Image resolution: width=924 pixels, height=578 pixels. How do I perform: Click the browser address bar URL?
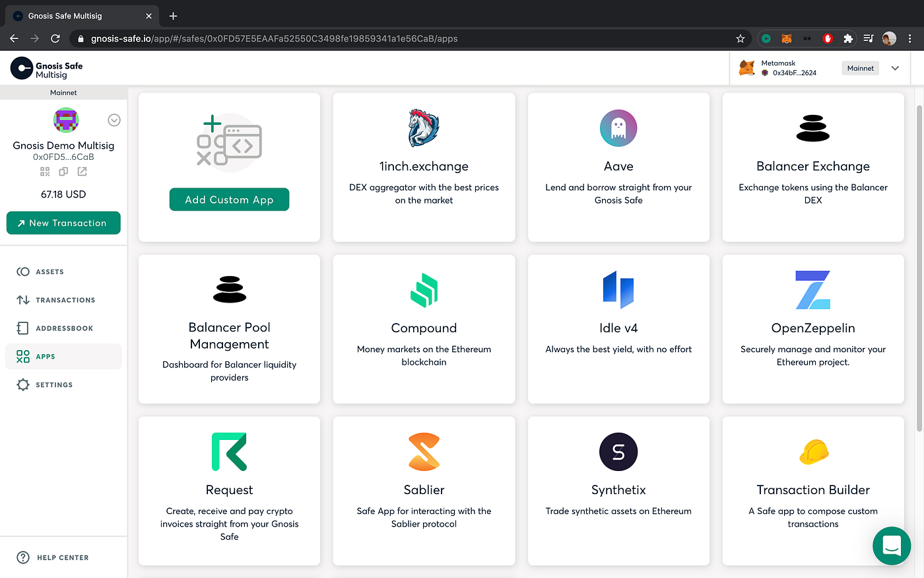(x=274, y=38)
